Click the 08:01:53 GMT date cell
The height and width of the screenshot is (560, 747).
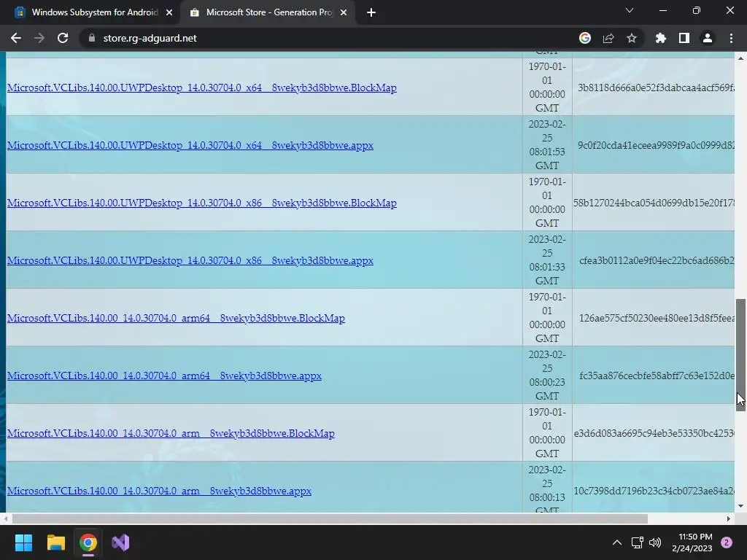tap(547, 145)
